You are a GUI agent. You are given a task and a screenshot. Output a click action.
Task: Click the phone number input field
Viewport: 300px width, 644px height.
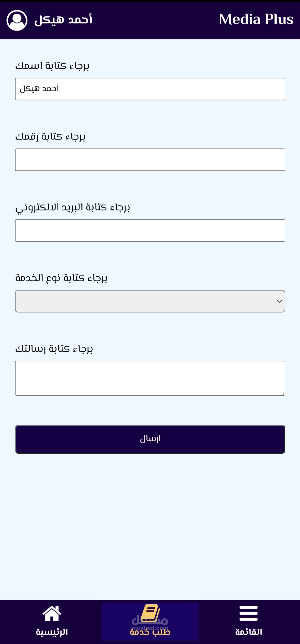click(150, 160)
